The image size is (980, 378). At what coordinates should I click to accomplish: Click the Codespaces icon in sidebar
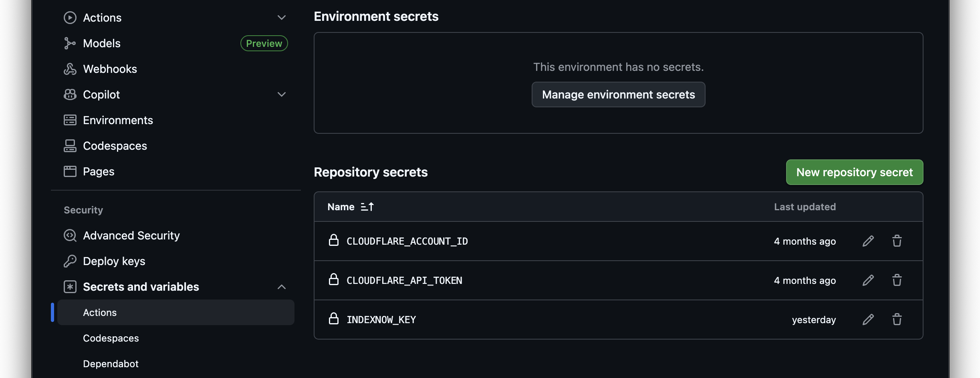[70, 145]
